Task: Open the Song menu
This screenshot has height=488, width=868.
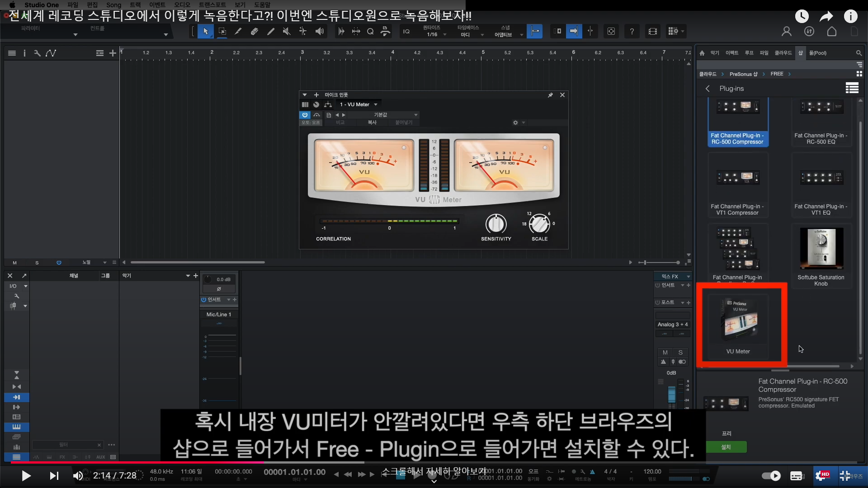Action: (114, 5)
